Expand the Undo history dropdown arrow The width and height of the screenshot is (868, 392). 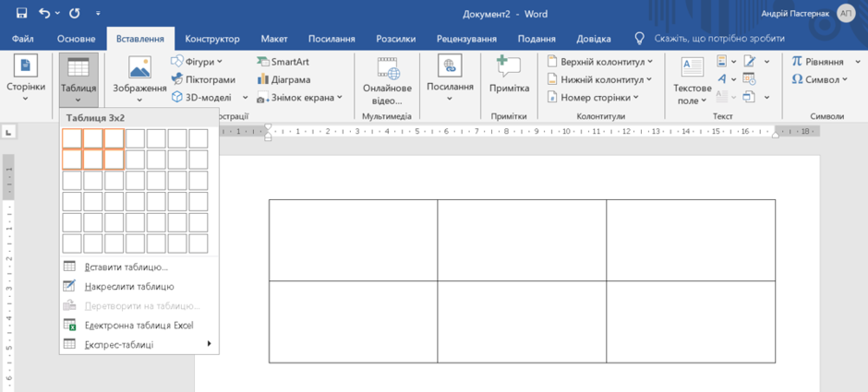click(58, 13)
